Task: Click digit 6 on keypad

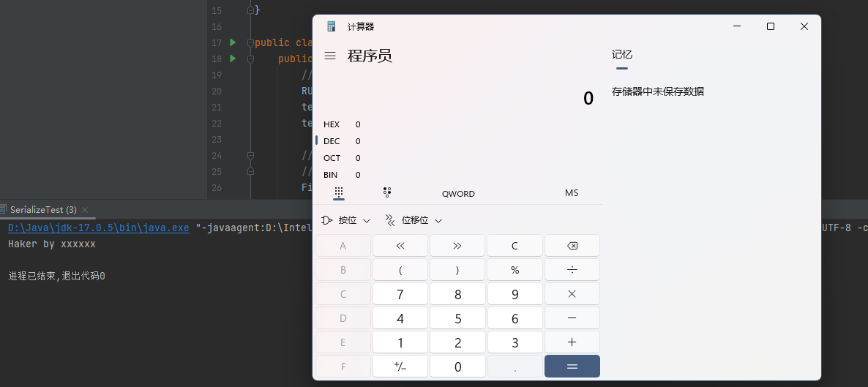Action: [x=515, y=318]
